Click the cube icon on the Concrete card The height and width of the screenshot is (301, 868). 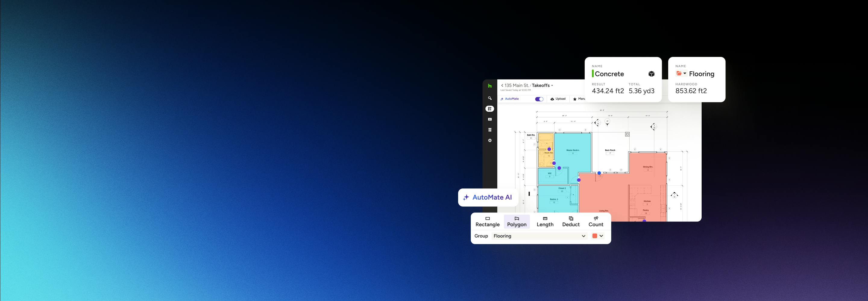[x=651, y=74]
